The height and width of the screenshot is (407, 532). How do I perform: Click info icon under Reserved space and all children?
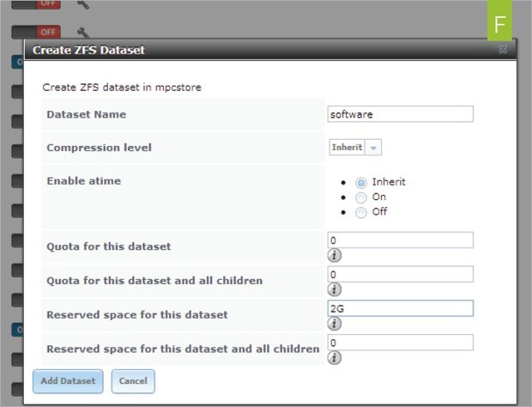(x=335, y=357)
